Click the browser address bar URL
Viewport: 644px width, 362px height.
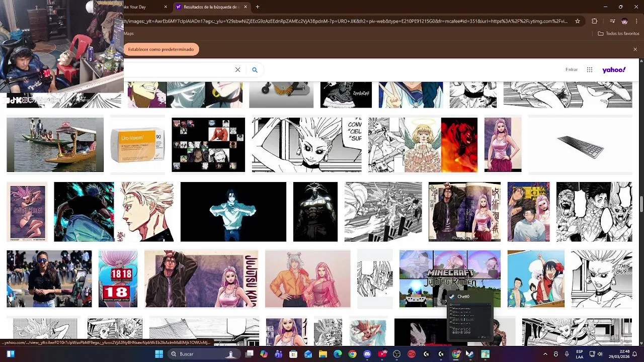point(346,21)
